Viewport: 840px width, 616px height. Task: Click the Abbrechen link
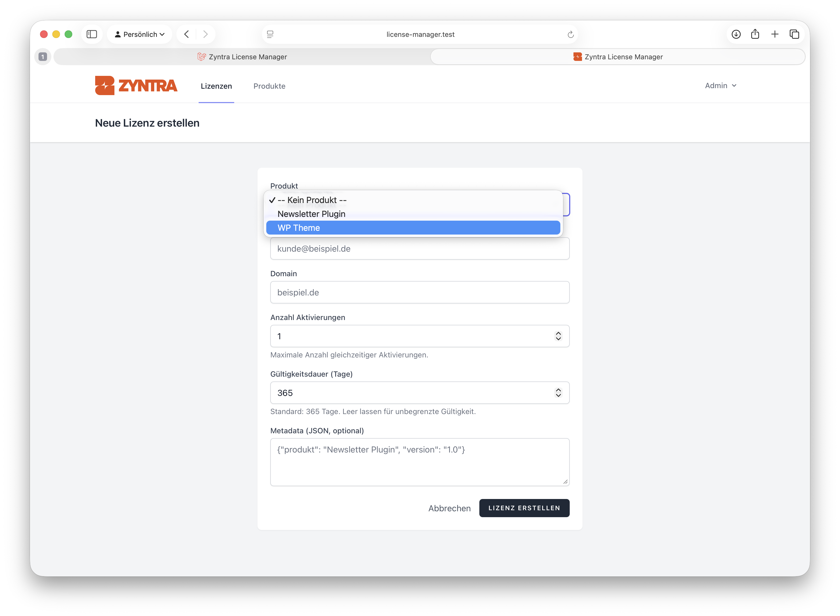pos(449,508)
